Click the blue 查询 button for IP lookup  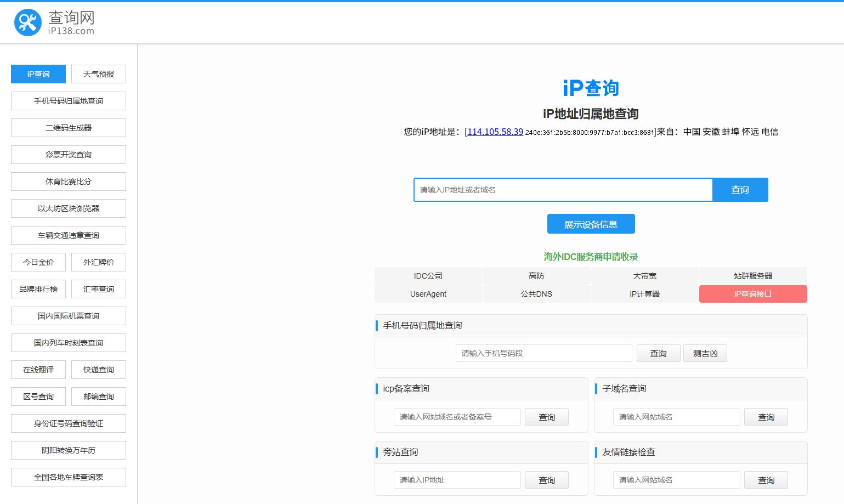pyautogui.click(x=740, y=190)
